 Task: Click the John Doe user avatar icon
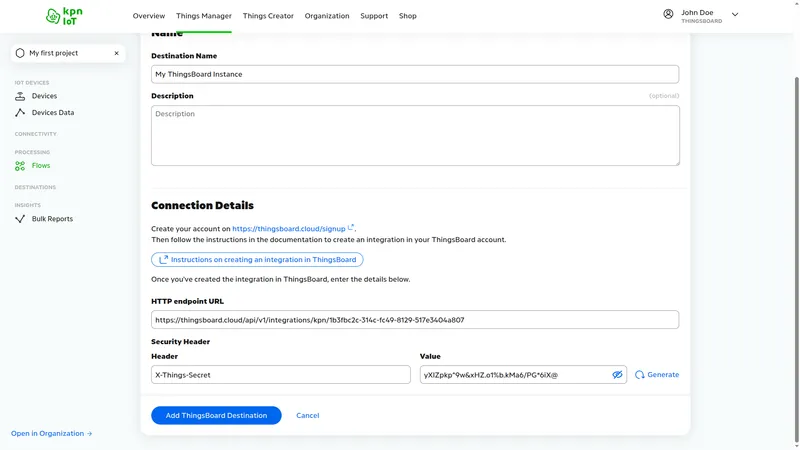[668, 14]
